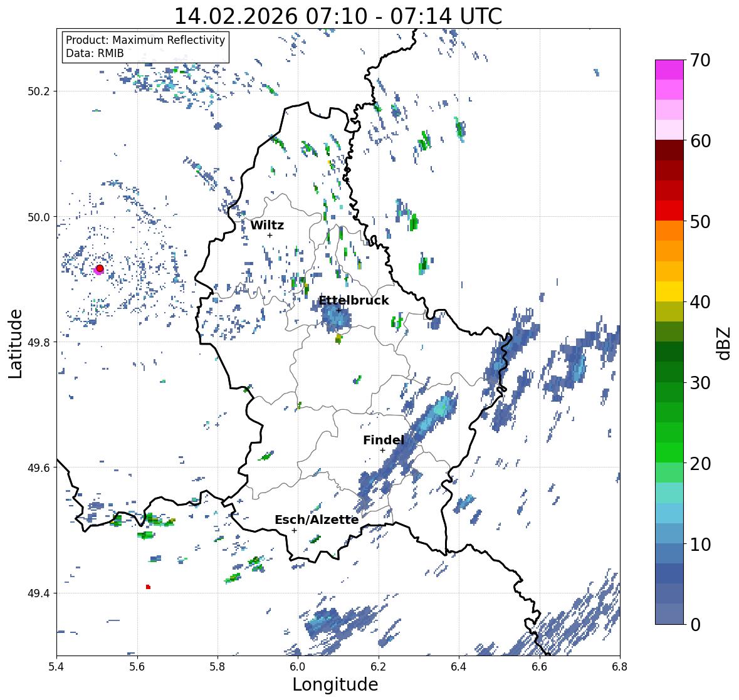The width and height of the screenshot is (739, 700).
Task: Click the 70 tick on the colorbar
Action: tap(700, 60)
